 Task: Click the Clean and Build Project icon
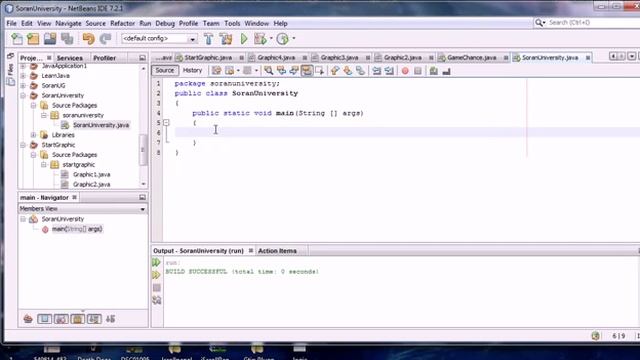coord(226,39)
